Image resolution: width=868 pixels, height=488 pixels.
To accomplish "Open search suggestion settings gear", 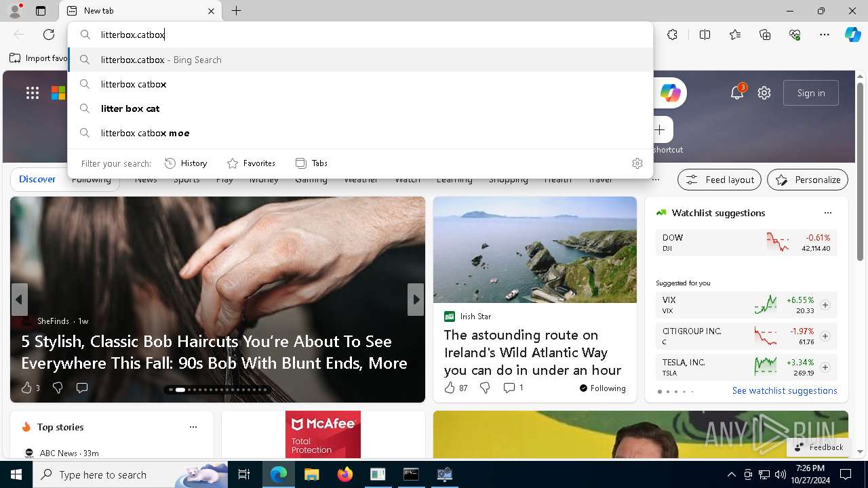I will [637, 163].
